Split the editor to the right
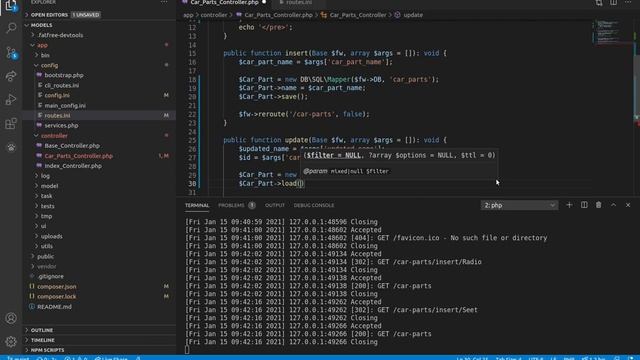This screenshot has width=640, height=360. point(613,2)
